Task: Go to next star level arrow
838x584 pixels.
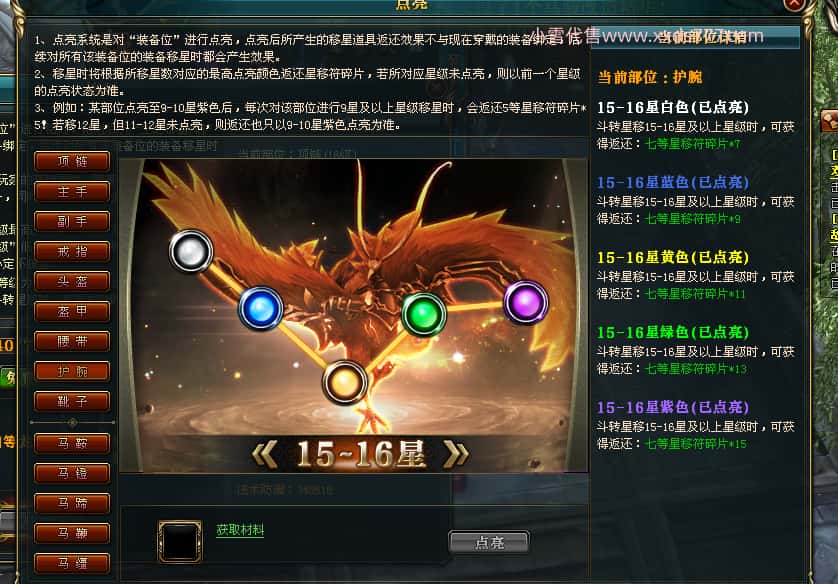Action: (456, 455)
